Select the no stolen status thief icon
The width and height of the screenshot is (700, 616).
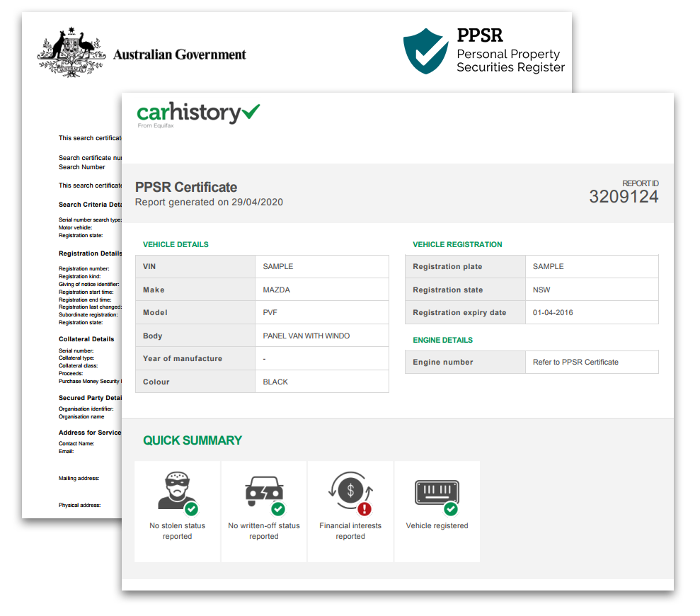point(177,491)
